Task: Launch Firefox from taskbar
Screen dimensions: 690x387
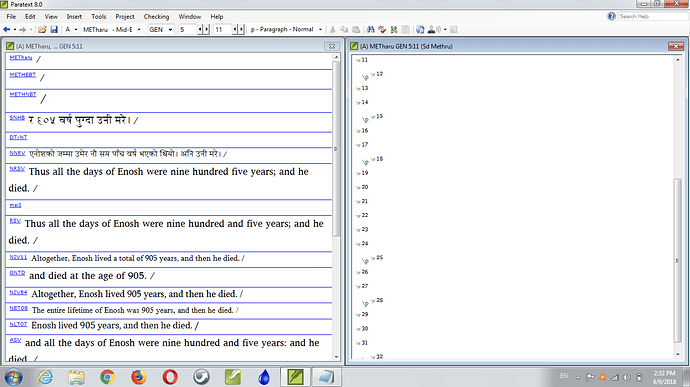Action: point(139,377)
